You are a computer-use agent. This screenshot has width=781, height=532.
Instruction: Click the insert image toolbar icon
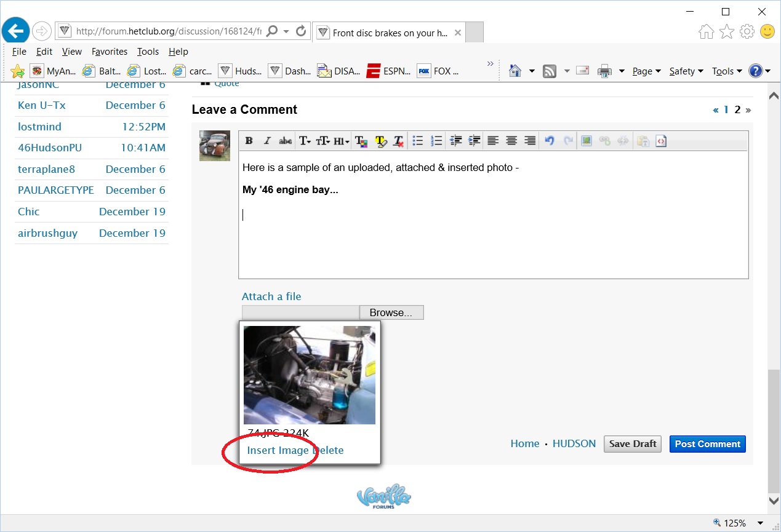click(587, 141)
